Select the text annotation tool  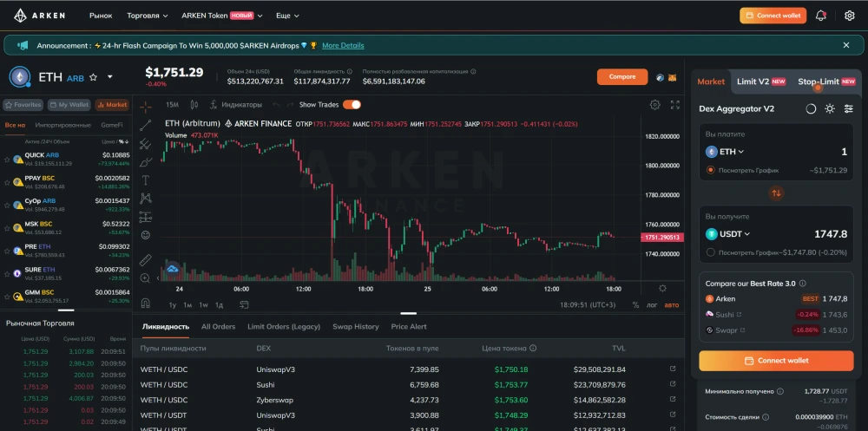(x=146, y=180)
